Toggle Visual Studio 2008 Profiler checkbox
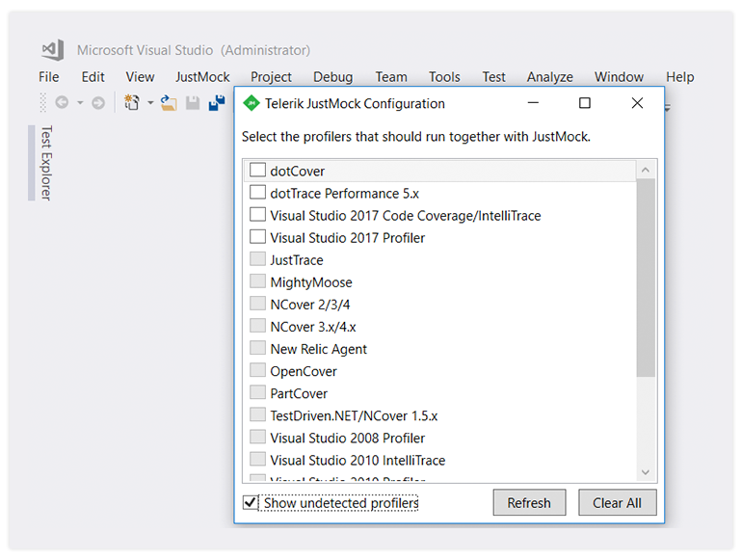The height and width of the screenshot is (560, 742). (257, 437)
